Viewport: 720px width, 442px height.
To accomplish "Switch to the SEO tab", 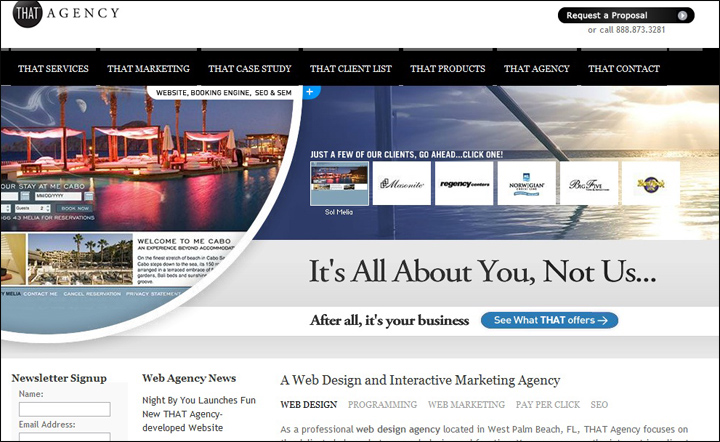I will 599,405.
